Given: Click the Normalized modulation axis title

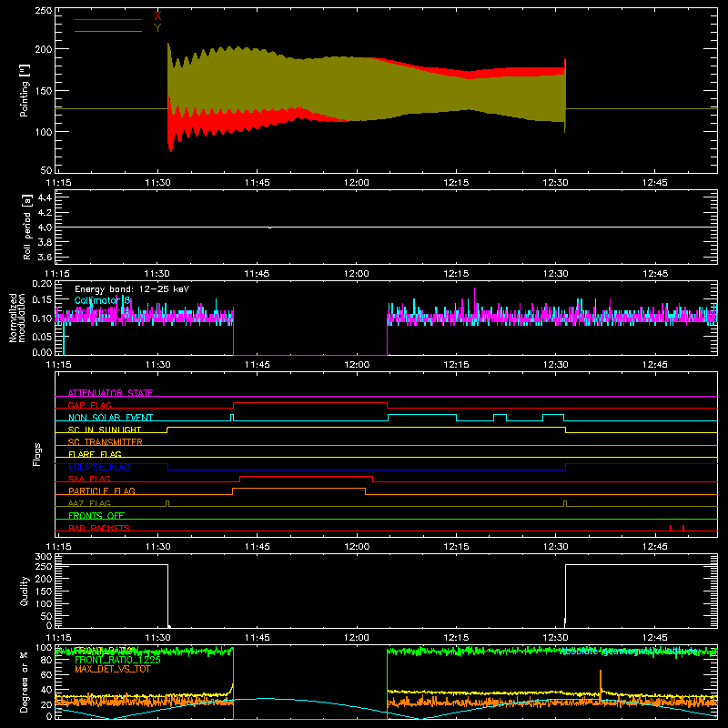Looking at the screenshot, I should point(18,318).
